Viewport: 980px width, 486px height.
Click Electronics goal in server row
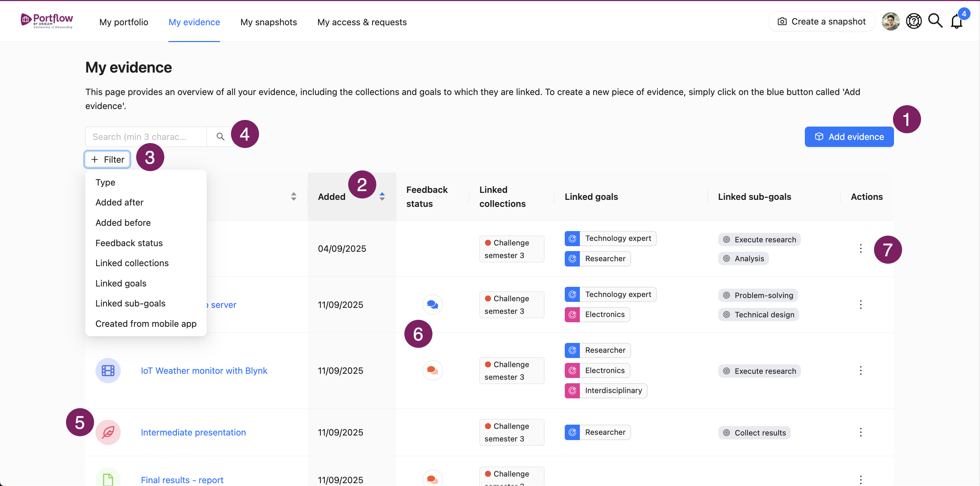pos(597,314)
